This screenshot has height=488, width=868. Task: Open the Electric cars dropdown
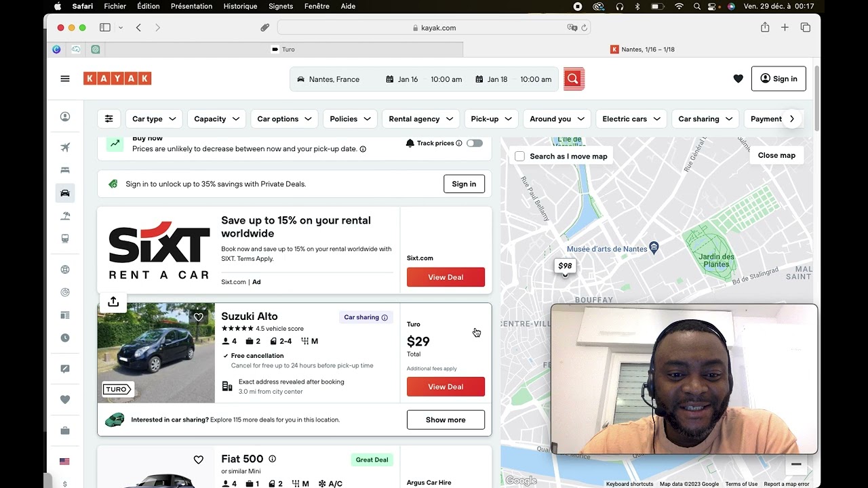[x=631, y=119]
